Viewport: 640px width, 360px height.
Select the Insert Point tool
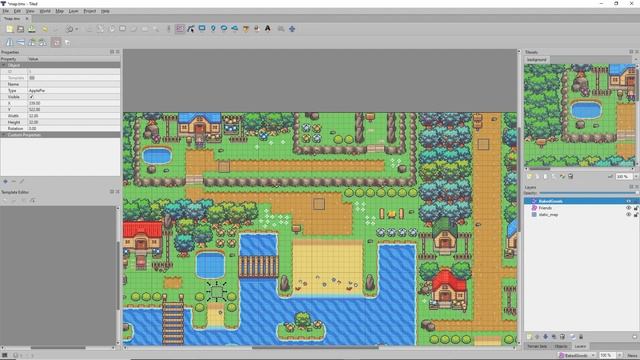pos(213,29)
